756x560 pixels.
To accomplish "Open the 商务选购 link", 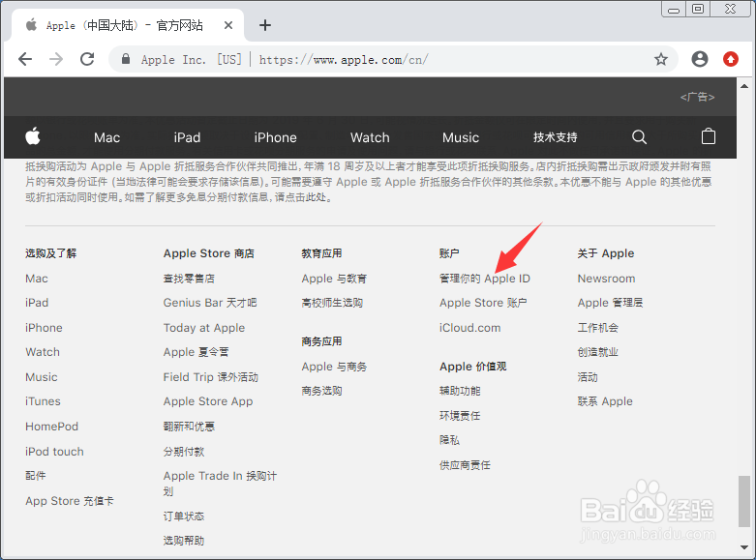I will click(322, 391).
